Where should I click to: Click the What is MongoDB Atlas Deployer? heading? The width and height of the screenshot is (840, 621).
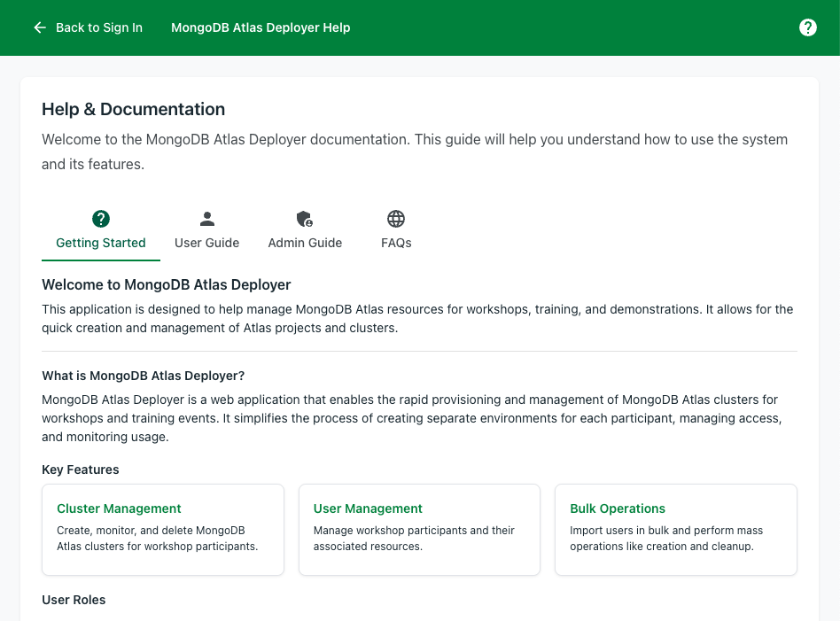[x=143, y=376]
